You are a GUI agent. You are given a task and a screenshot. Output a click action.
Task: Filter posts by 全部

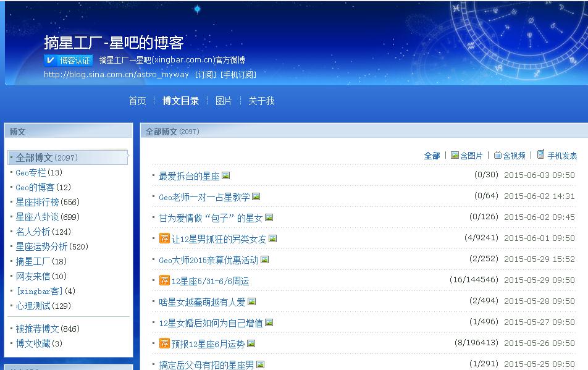click(432, 156)
